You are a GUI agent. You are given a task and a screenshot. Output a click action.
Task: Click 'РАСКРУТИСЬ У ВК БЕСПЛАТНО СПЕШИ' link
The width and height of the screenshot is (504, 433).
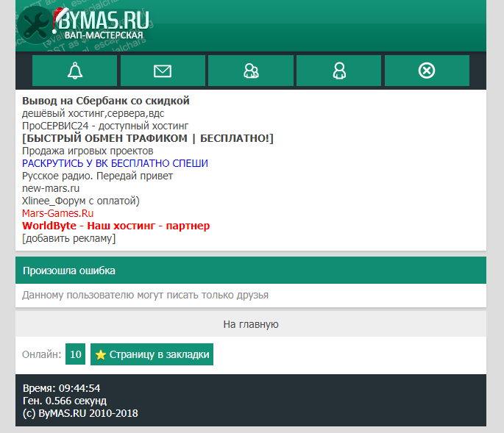coord(115,163)
